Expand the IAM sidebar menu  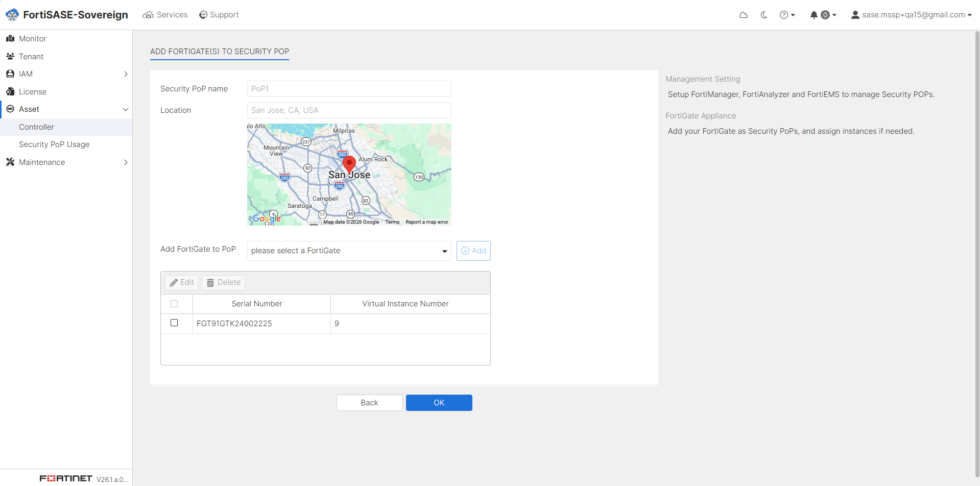[x=66, y=74]
